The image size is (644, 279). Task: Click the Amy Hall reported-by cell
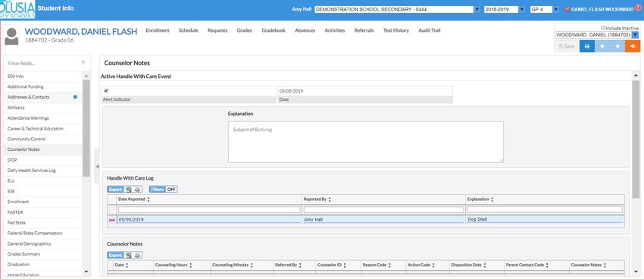tap(383, 220)
